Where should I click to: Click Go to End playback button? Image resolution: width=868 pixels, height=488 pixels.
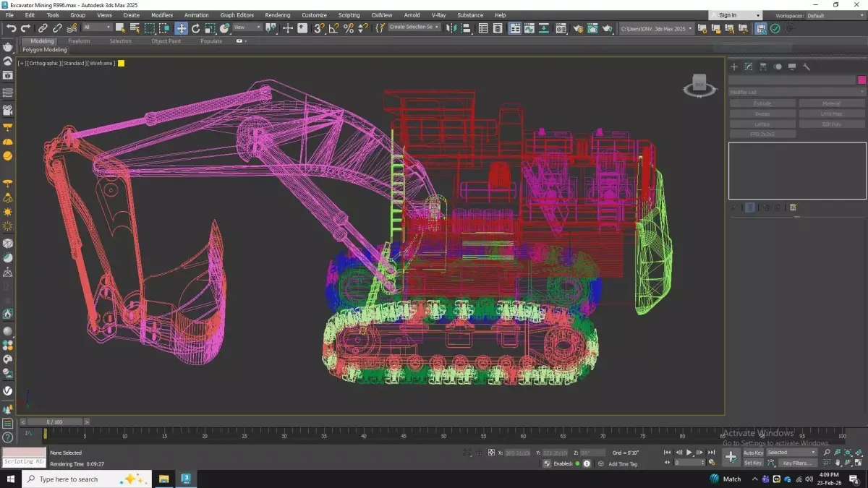[712, 453]
